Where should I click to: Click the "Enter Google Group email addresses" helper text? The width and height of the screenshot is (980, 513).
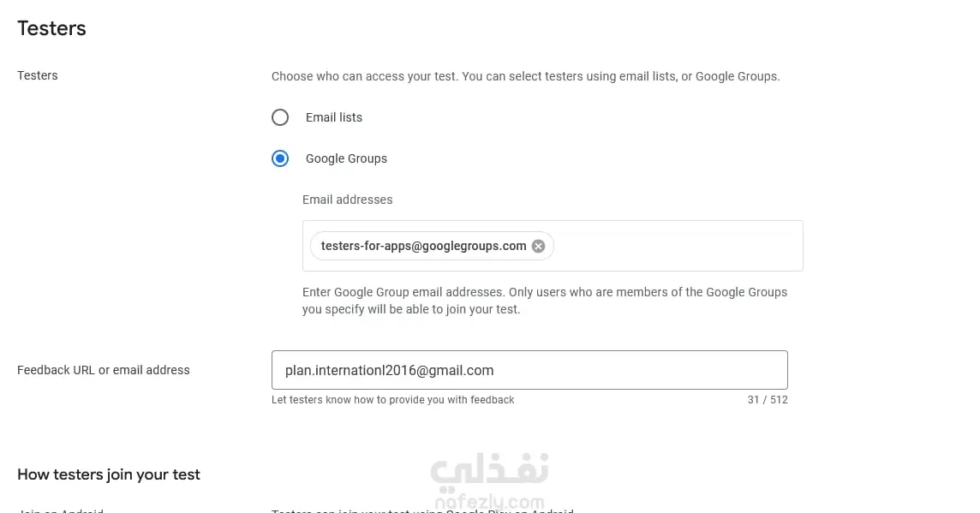click(x=544, y=301)
